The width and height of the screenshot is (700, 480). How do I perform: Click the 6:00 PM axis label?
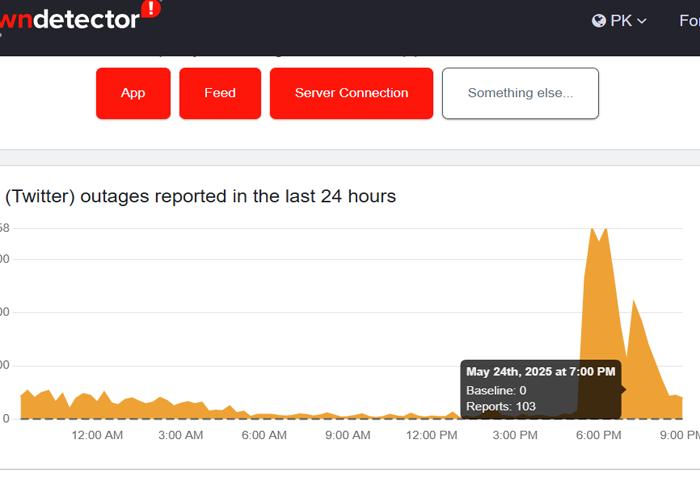click(x=599, y=435)
